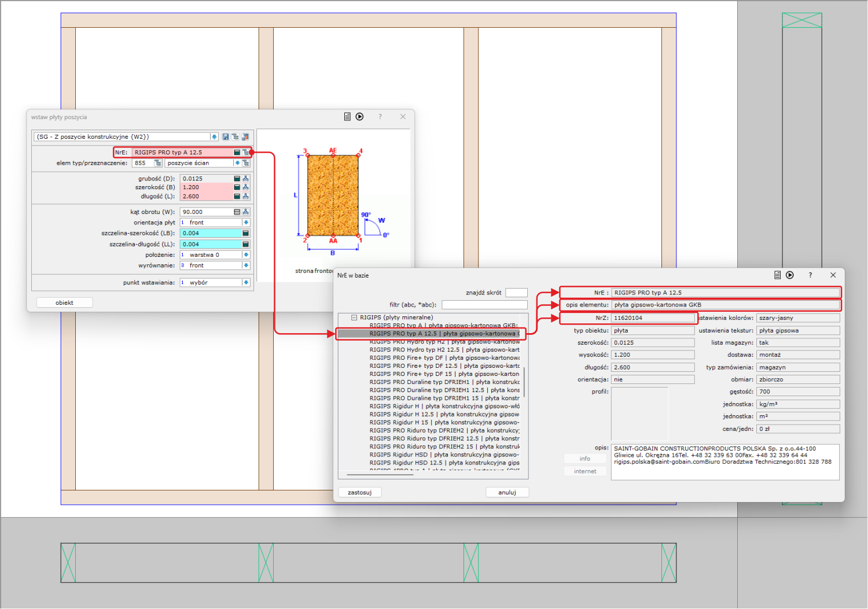Click the filtr (abc, *abc) input field
The width and height of the screenshot is (868, 609).
tap(484, 305)
